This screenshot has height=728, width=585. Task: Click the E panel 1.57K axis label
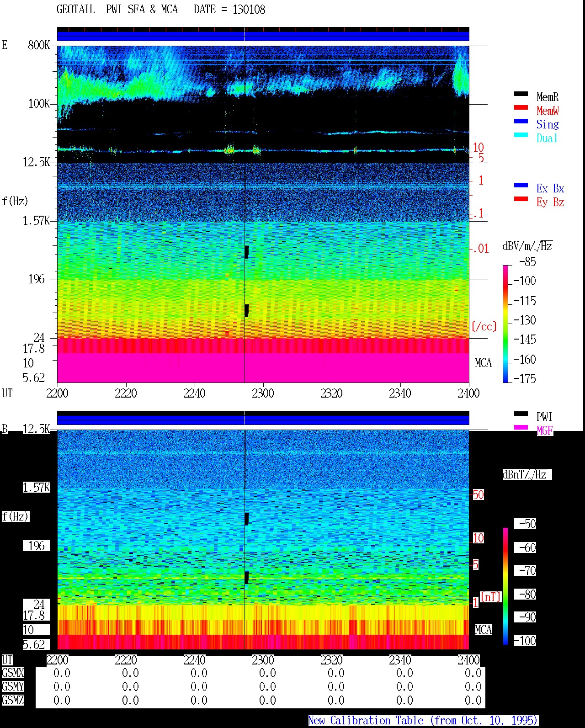(37, 220)
